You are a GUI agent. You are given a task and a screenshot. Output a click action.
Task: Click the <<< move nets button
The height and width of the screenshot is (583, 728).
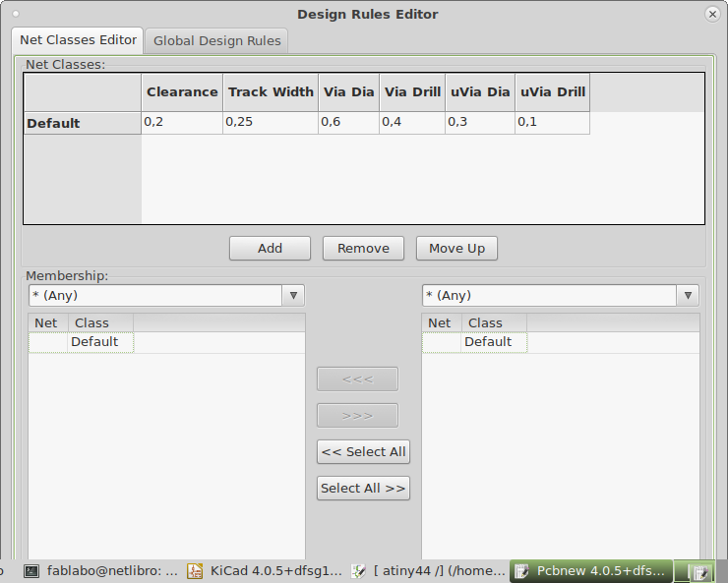357,379
